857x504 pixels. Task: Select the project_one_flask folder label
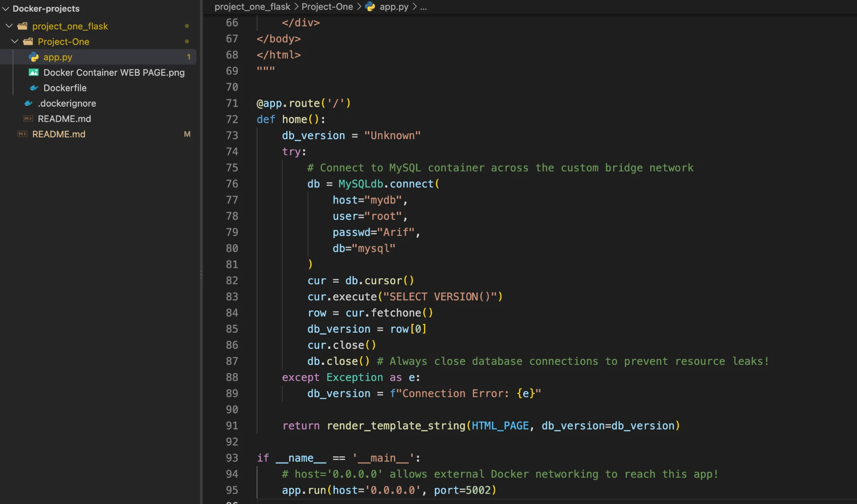coord(70,26)
